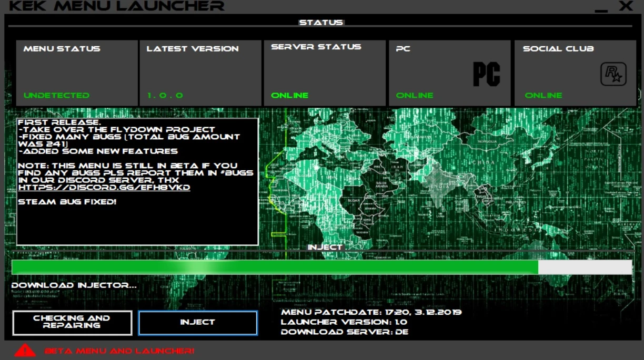Click the ONLINE text under Server Status
The height and width of the screenshot is (360, 644).
[x=289, y=96]
